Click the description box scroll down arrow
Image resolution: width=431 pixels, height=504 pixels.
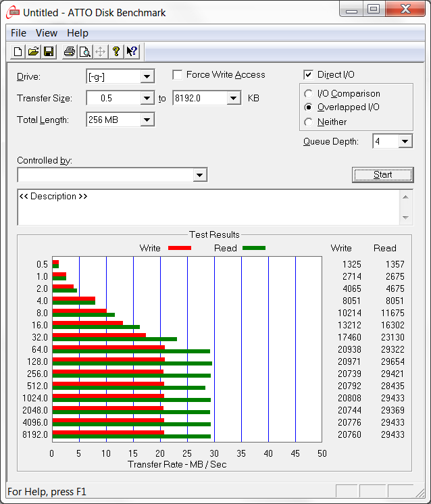coord(405,218)
